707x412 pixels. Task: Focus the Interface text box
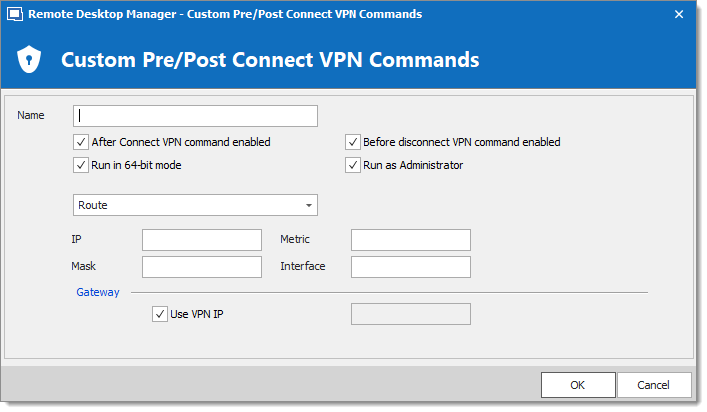411,267
